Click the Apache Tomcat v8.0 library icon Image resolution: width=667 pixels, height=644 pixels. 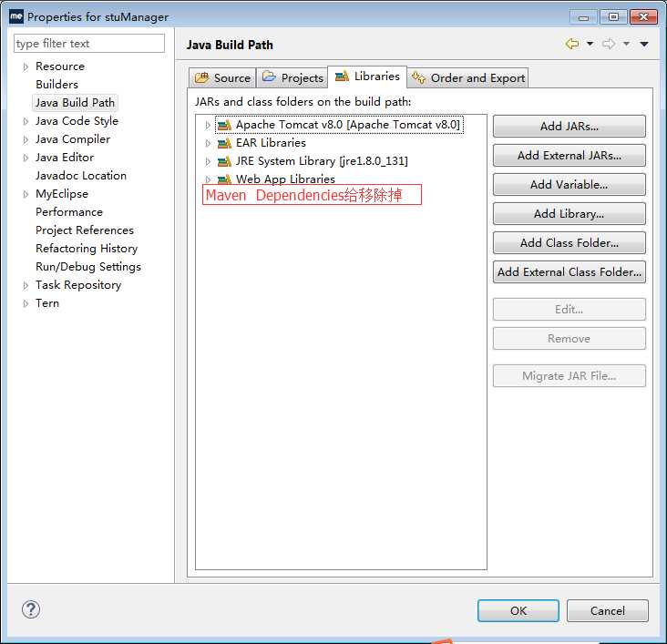224,125
